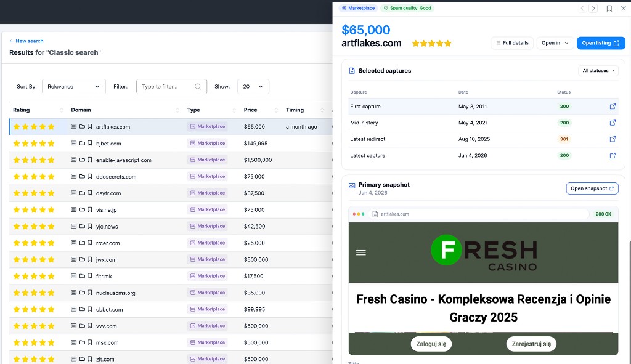Screen dimensions: 631x364
Task: Click Zarejestruj się button in snapshot
Action: (x=531, y=344)
